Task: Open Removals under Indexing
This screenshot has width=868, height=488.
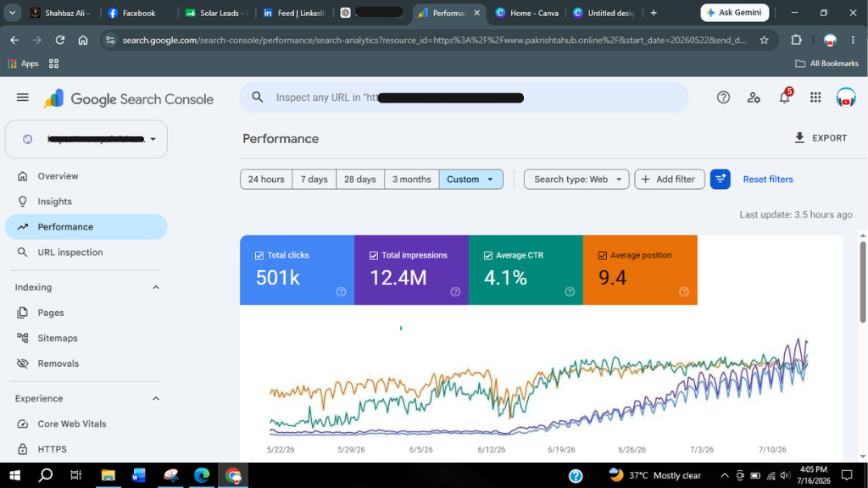Action: pos(86,363)
